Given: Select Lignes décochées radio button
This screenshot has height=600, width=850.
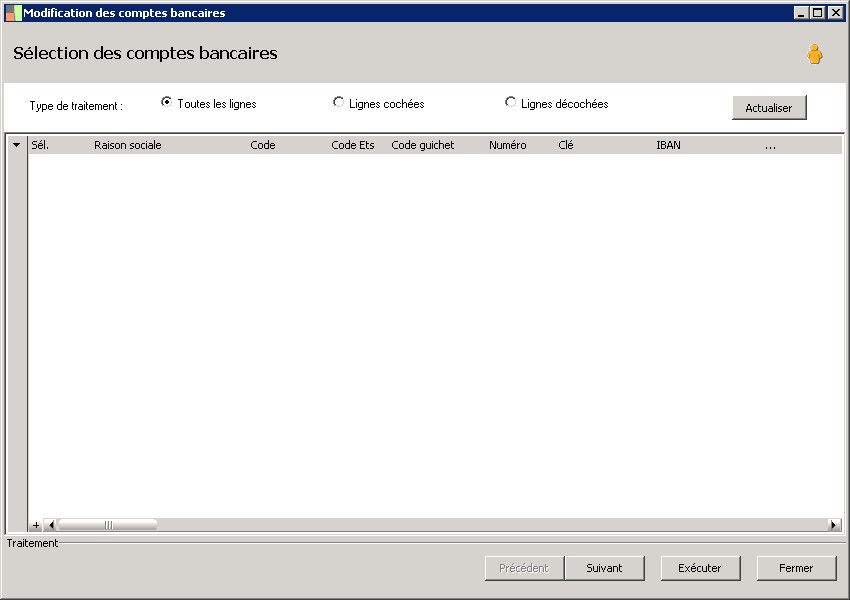Looking at the screenshot, I should (x=510, y=102).
